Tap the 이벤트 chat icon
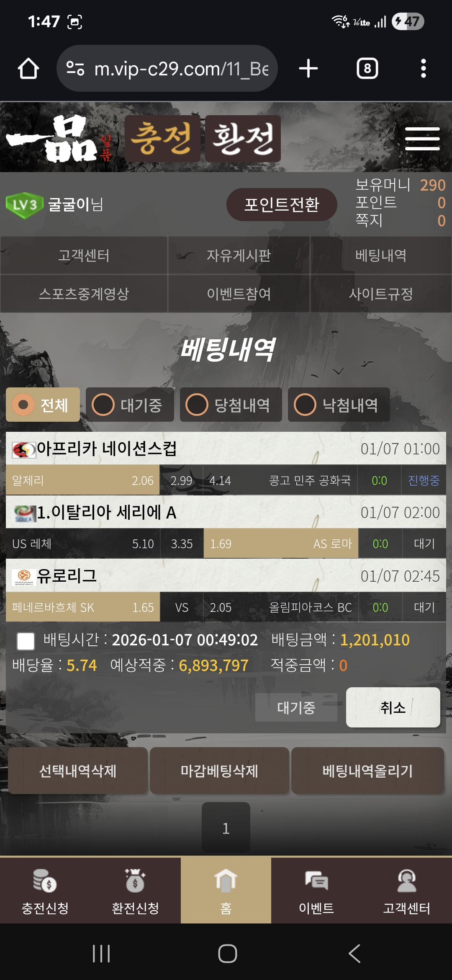 tap(316, 880)
